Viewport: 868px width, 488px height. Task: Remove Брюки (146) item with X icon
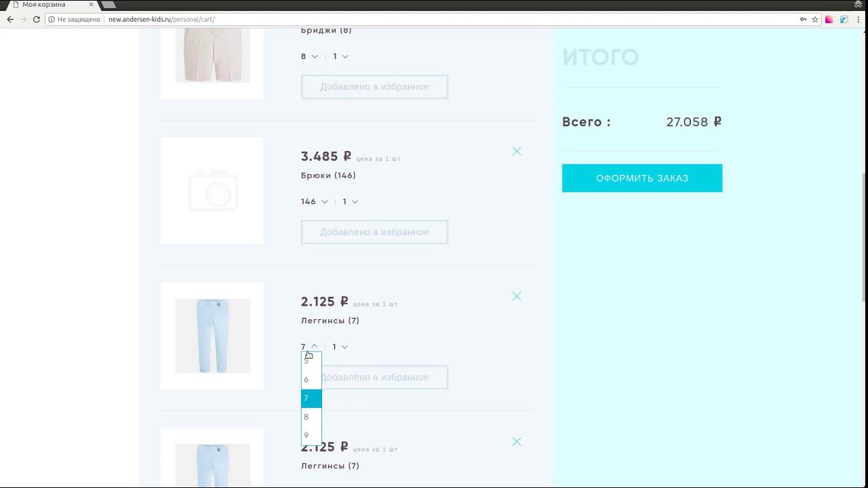517,151
